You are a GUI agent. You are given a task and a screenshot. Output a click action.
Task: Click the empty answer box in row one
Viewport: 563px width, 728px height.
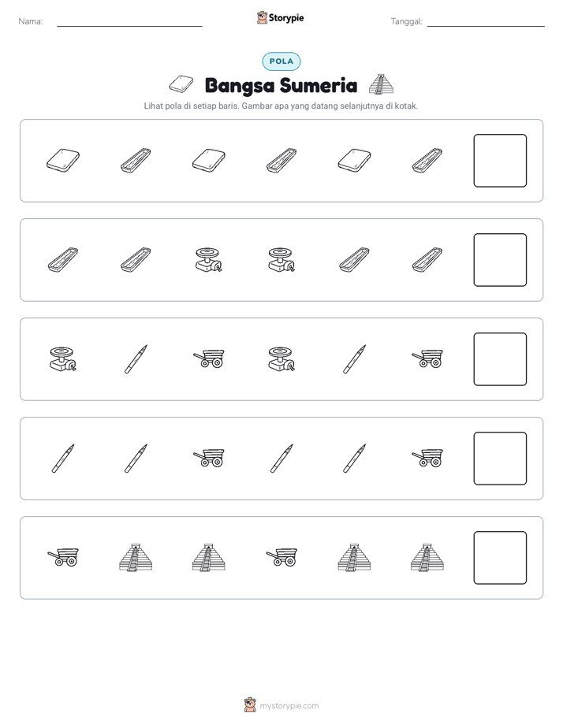click(500, 161)
